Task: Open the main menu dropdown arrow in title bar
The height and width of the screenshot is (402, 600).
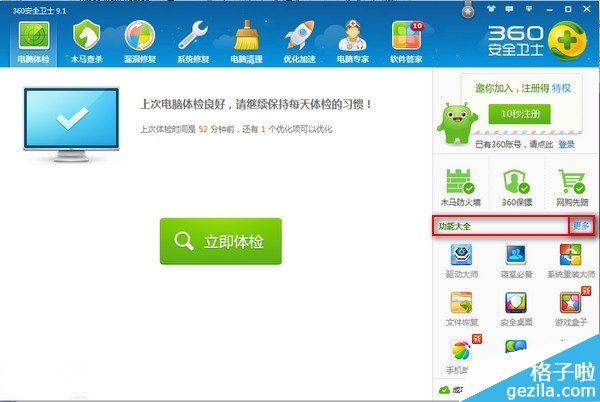Action: click(529, 9)
